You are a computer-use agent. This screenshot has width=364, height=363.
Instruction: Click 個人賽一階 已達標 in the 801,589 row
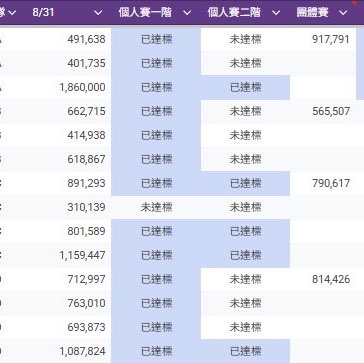(x=156, y=231)
